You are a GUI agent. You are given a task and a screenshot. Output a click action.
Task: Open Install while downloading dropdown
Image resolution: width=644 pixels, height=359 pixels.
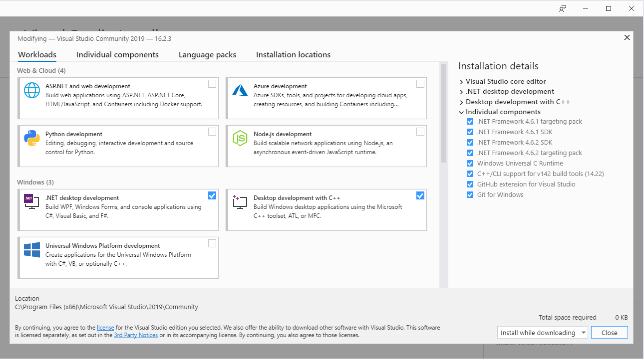coord(543,333)
